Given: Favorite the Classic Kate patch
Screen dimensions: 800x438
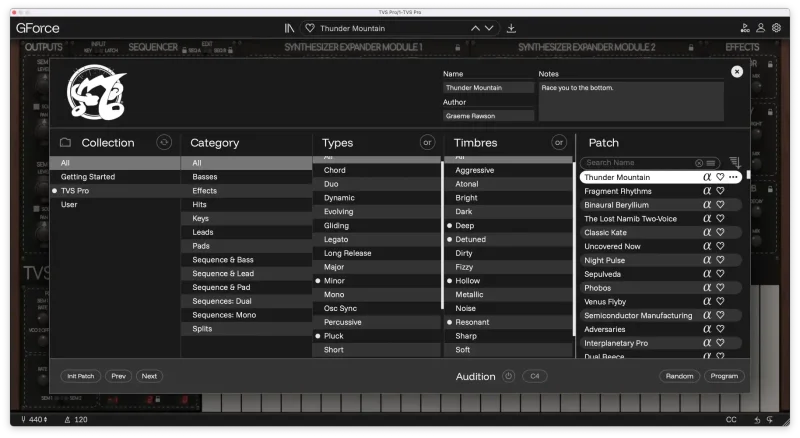Looking at the screenshot, I should click(x=720, y=232).
